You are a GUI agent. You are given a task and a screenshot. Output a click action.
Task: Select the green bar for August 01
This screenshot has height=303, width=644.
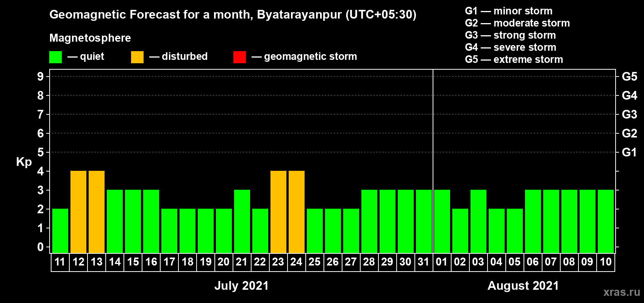(x=442, y=221)
